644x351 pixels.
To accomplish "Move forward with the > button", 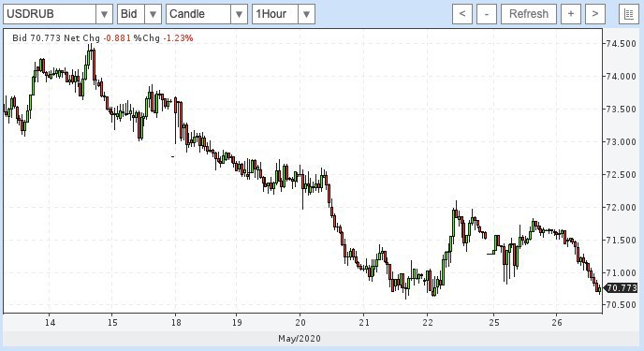I will (595, 14).
